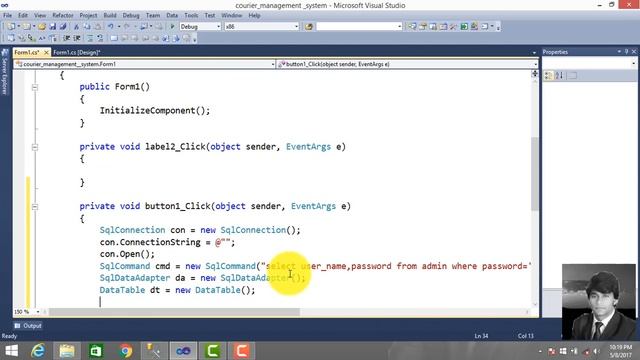Click the green Start Page toolbar icon
Viewport: 640px width, 360px height.
[464, 27]
